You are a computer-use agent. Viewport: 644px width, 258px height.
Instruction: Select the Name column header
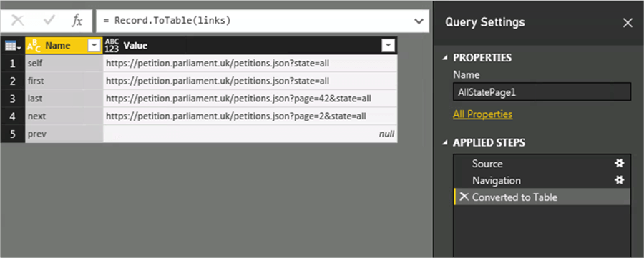[x=64, y=46]
